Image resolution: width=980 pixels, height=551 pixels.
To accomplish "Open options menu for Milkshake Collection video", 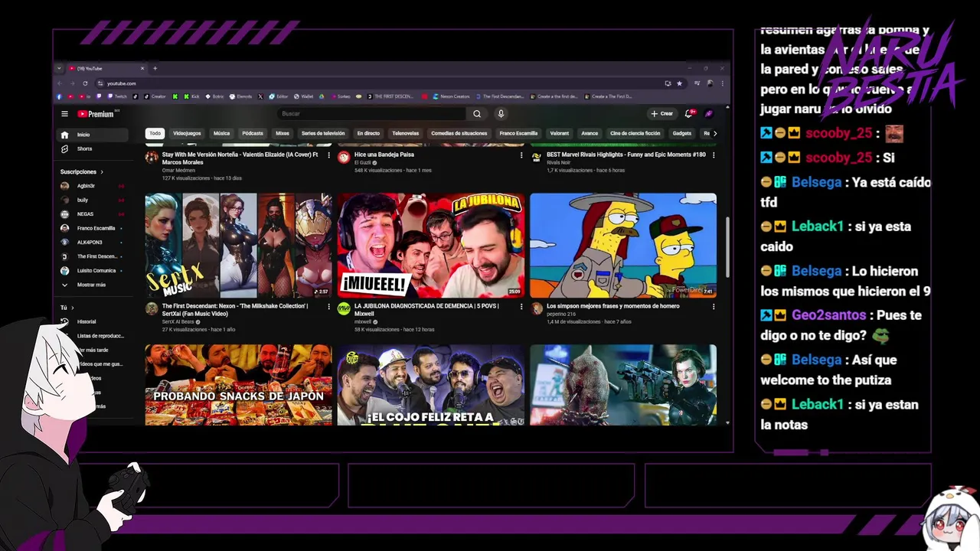I will point(329,307).
